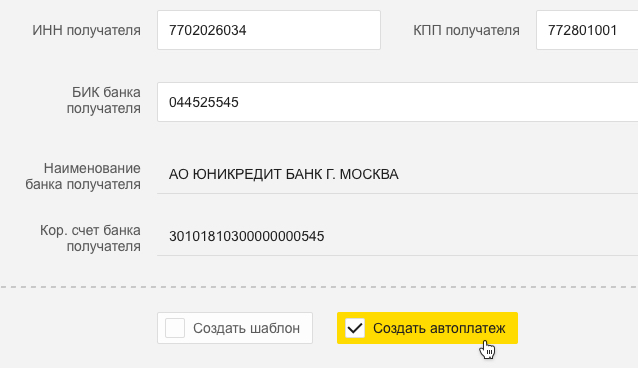Focus the ИНН получателя input field
638x368 pixels.
coord(269,30)
